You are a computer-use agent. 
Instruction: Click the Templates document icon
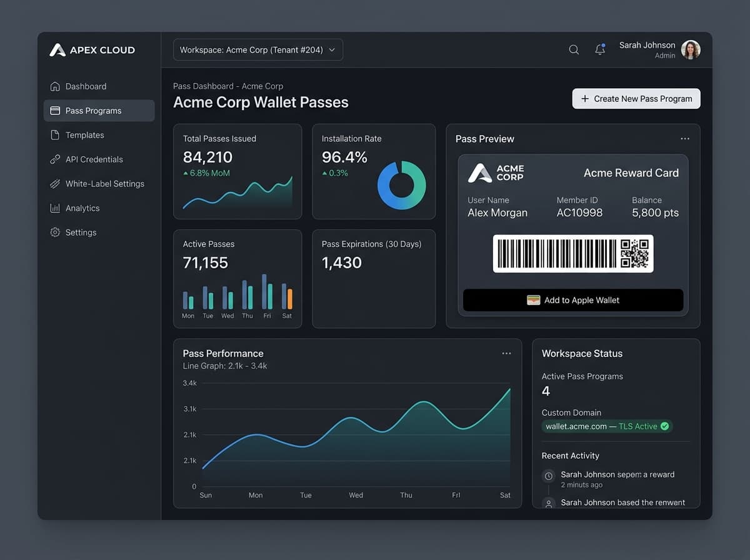pyautogui.click(x=55, y=135)
